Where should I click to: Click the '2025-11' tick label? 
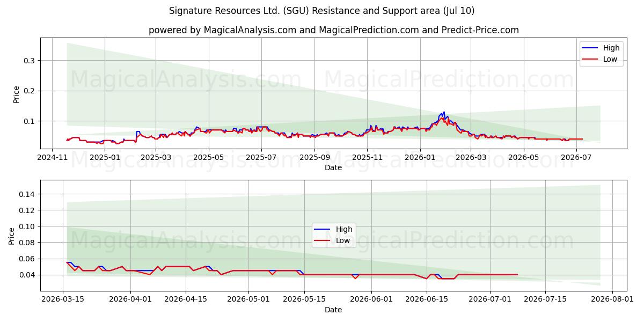point(367,157)
